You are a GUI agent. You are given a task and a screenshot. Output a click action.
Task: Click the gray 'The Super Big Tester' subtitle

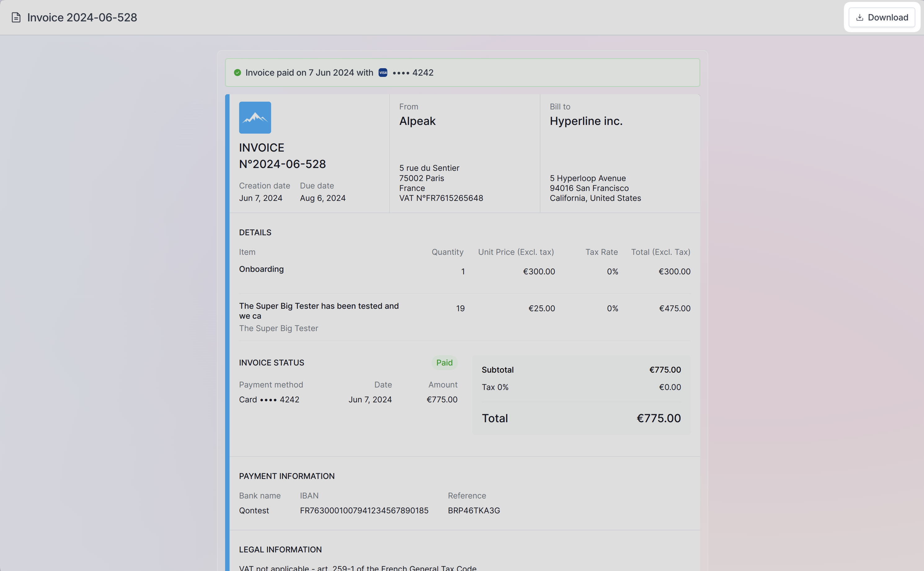278,329
